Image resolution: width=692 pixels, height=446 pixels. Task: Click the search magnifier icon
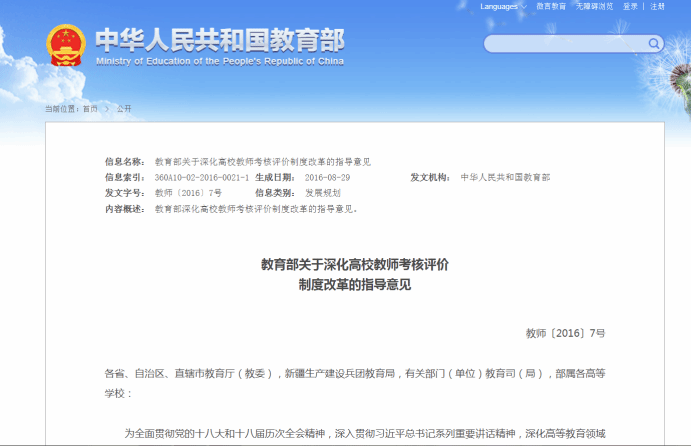(654, 43)
